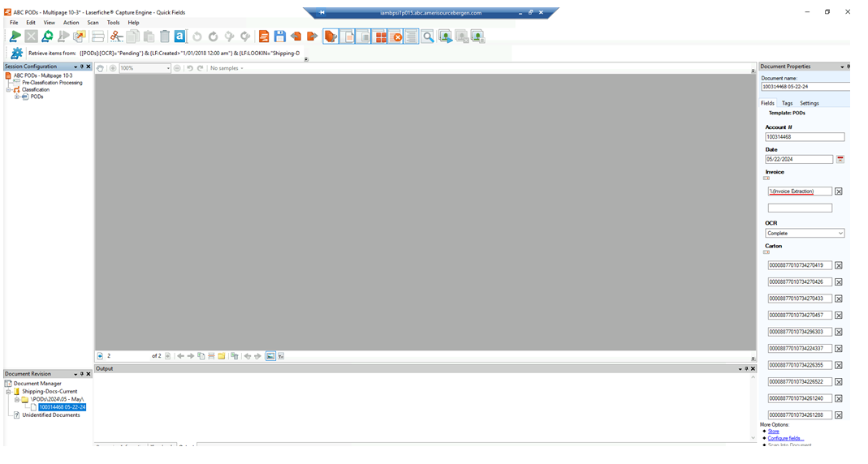Click the orange circle with X icon
Screen dimensions: 868x464
[396, 37]
